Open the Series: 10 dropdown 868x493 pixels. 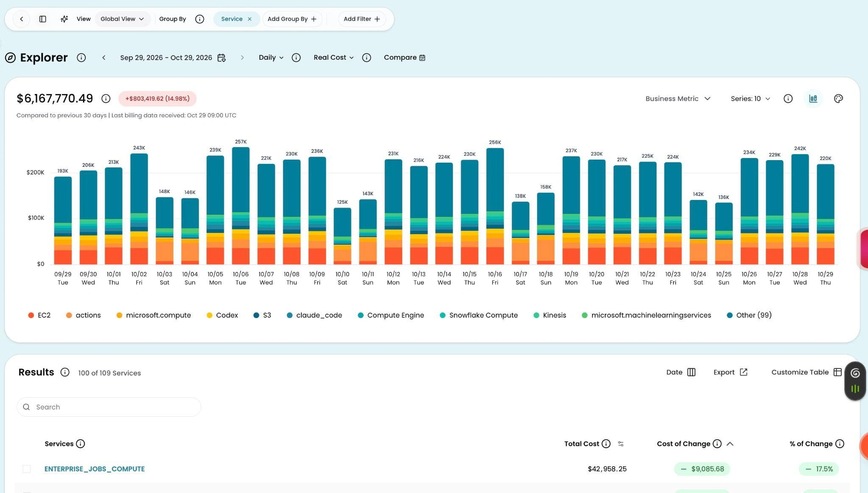pos(750,99)
